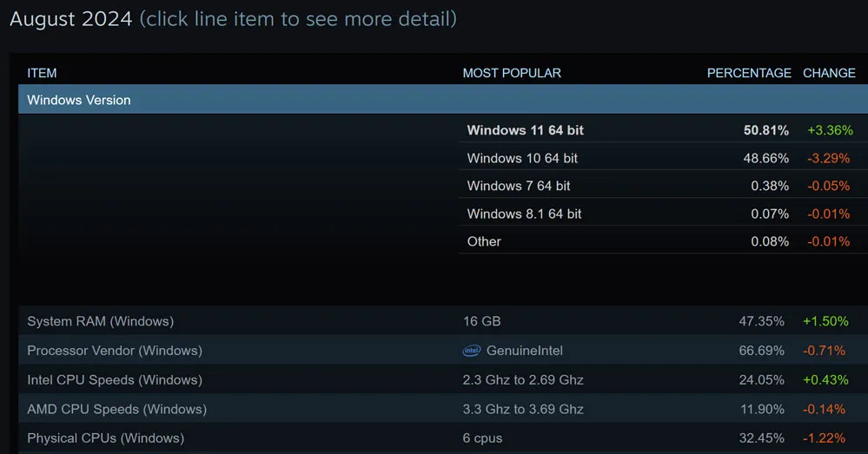Viewport: 868px width, 454px height.
Task: Expand the Processor Vendor (Windows) row
Action: [x=115, y=351]
